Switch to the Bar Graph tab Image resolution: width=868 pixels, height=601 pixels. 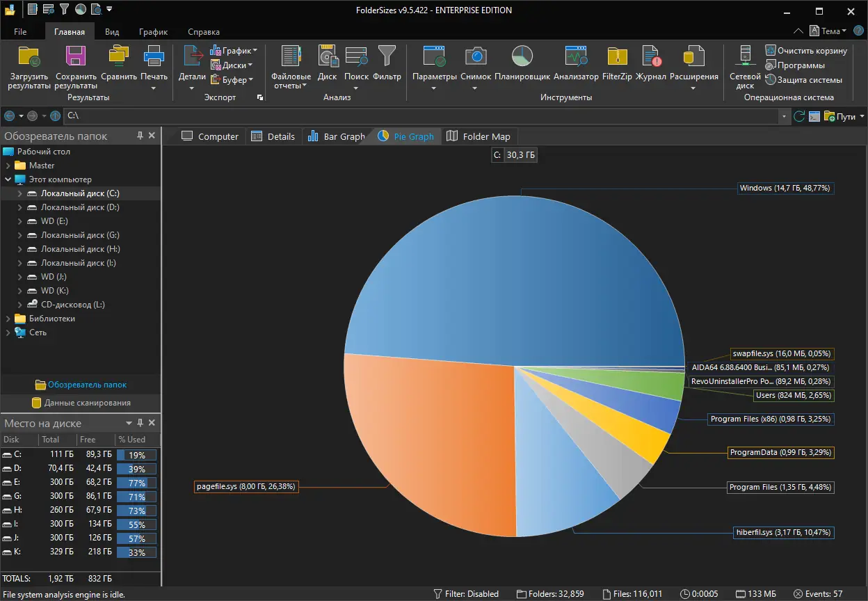tap(337, 136)
